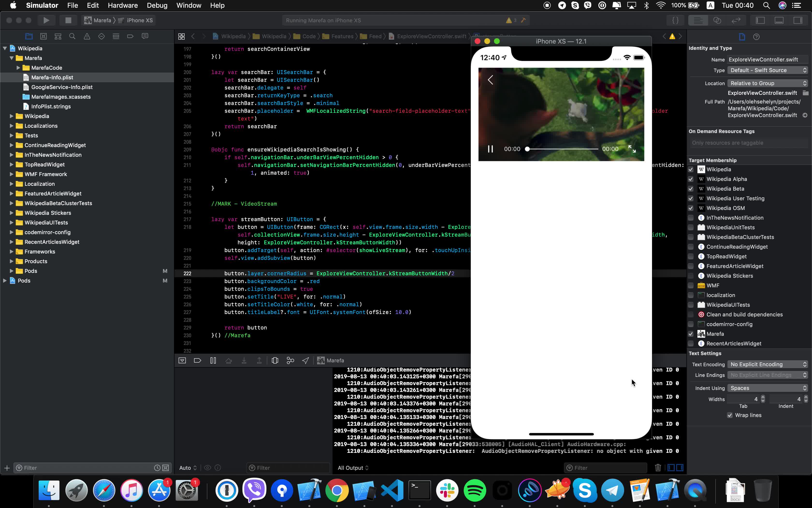
Task: Enter fullscreen video in simulator
Action: tap(632, 149)
